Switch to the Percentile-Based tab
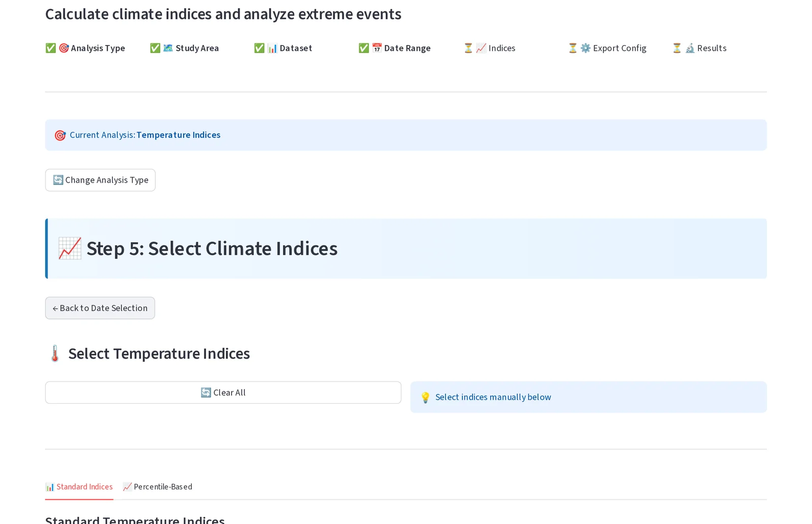This screenshot has height=524, width=812. click(158, 487)
